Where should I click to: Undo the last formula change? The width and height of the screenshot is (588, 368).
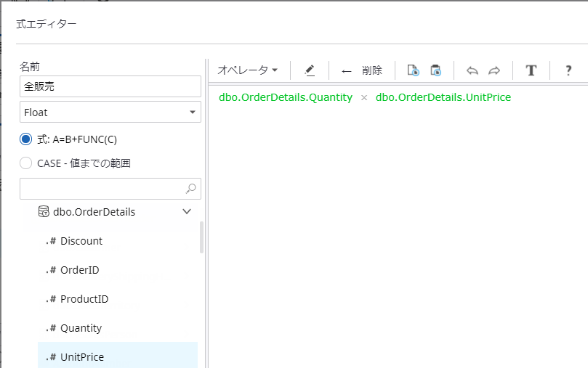click(x=472, y=70)
